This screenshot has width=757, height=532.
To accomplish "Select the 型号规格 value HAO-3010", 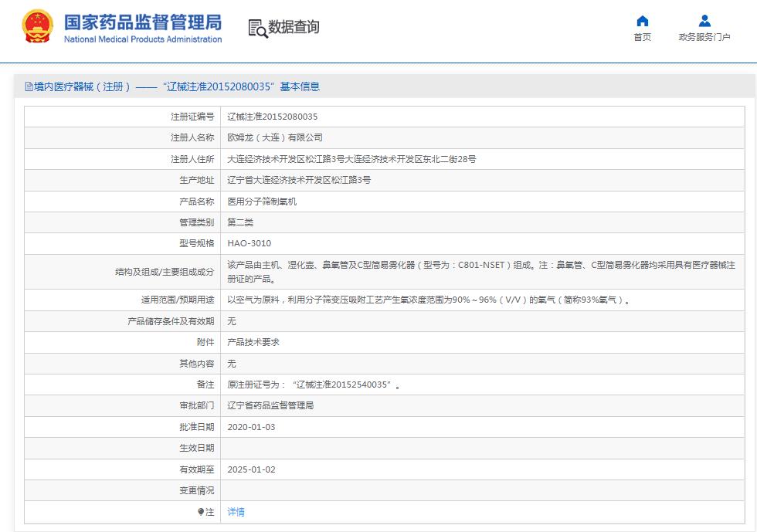I will coord(250,243).
